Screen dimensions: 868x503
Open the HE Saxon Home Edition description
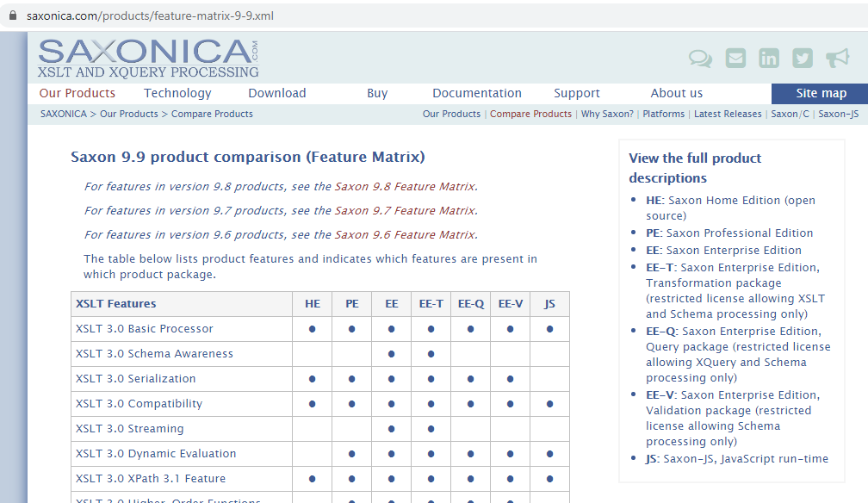[x=731, y=208]
